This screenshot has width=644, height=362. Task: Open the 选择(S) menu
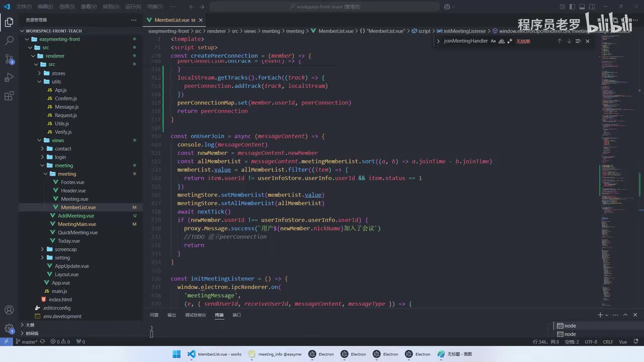(x=67, y=7)
